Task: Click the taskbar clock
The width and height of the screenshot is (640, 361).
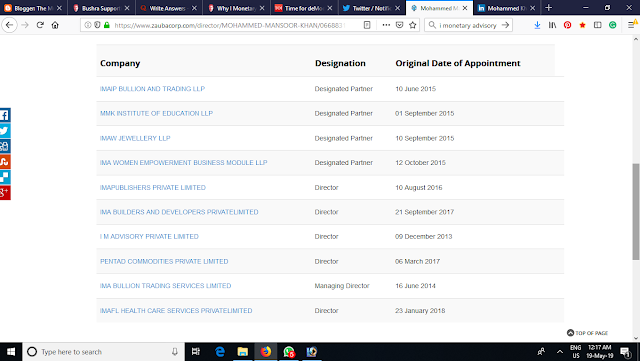Action: (x=600, y=352)
